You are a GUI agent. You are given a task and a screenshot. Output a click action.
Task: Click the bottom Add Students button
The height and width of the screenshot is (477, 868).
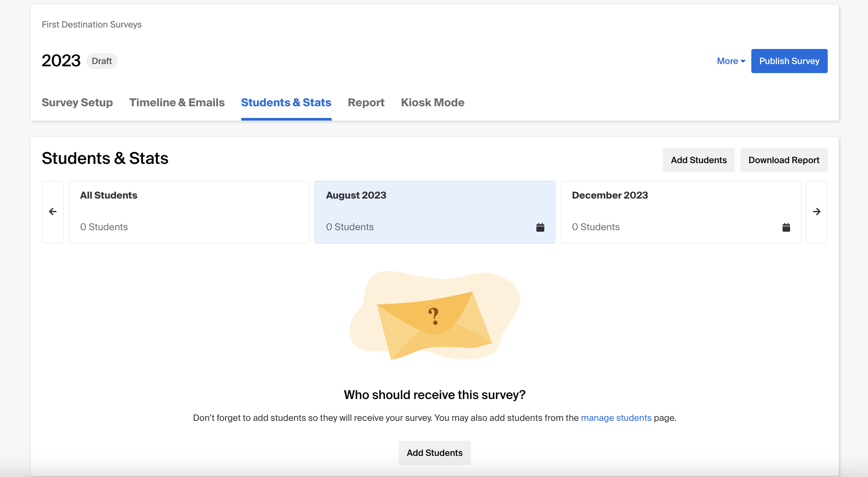tap(434, 453)
